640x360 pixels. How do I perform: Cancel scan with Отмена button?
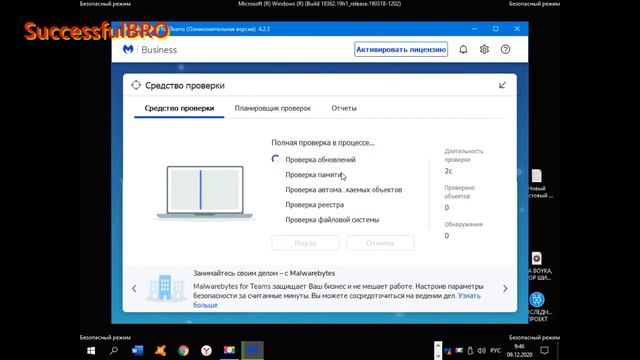(x=380, y=243)
